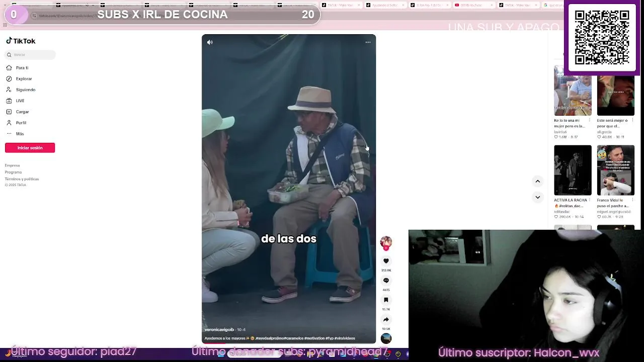Open the miguel.angel.pucu50 author name
The image size is (644, 362).
point(614,212)
